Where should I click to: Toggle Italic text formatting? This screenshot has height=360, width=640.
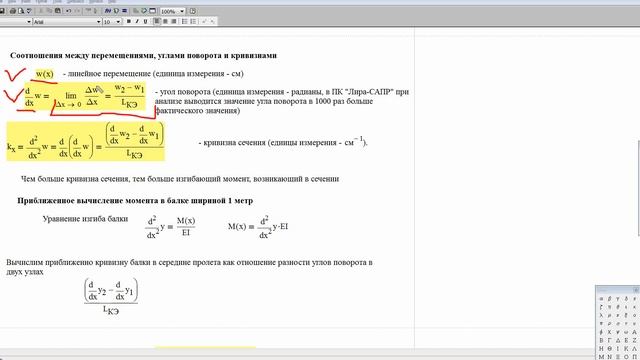(x=137, y=22)
